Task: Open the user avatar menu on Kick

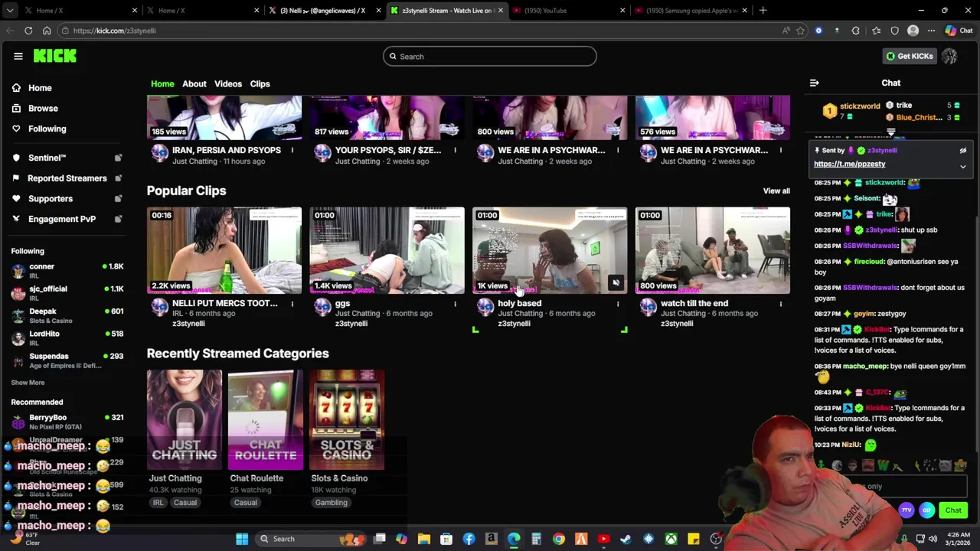Action: pos(949,56)
